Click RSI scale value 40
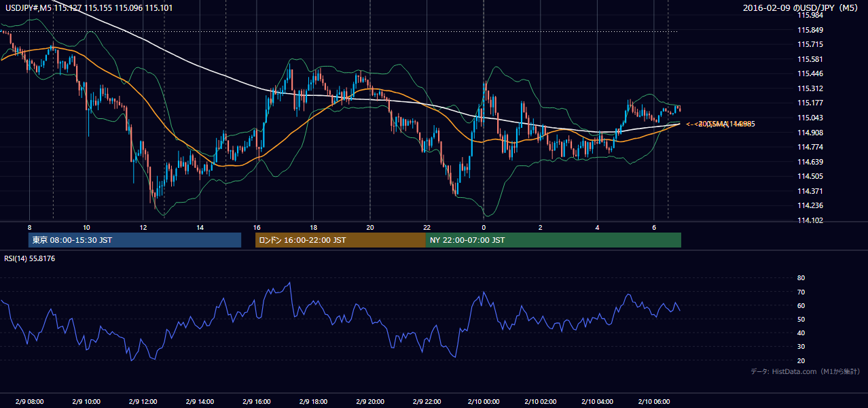This screenshot has height=408, width=868. [x=801, y=333]
